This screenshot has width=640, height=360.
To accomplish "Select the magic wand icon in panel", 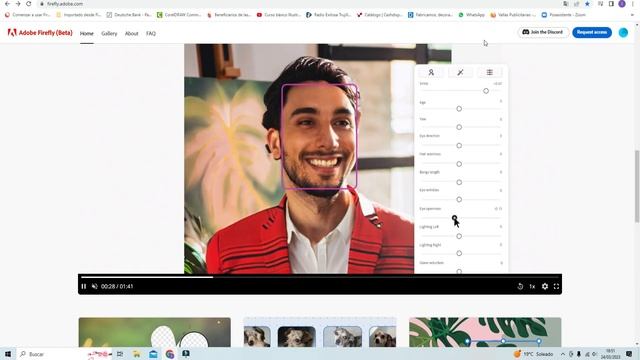I will click(x=460, y=73).
